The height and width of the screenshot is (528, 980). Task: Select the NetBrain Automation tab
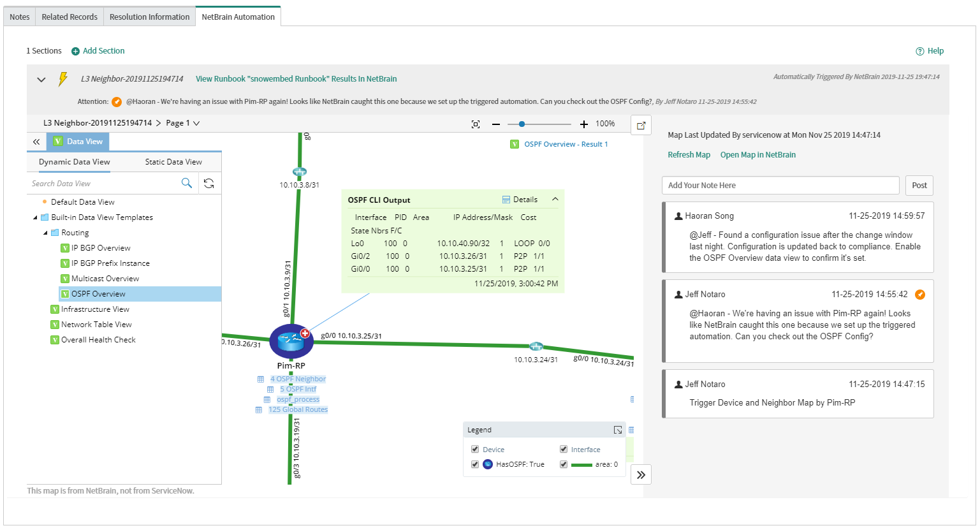click(238, 17)
